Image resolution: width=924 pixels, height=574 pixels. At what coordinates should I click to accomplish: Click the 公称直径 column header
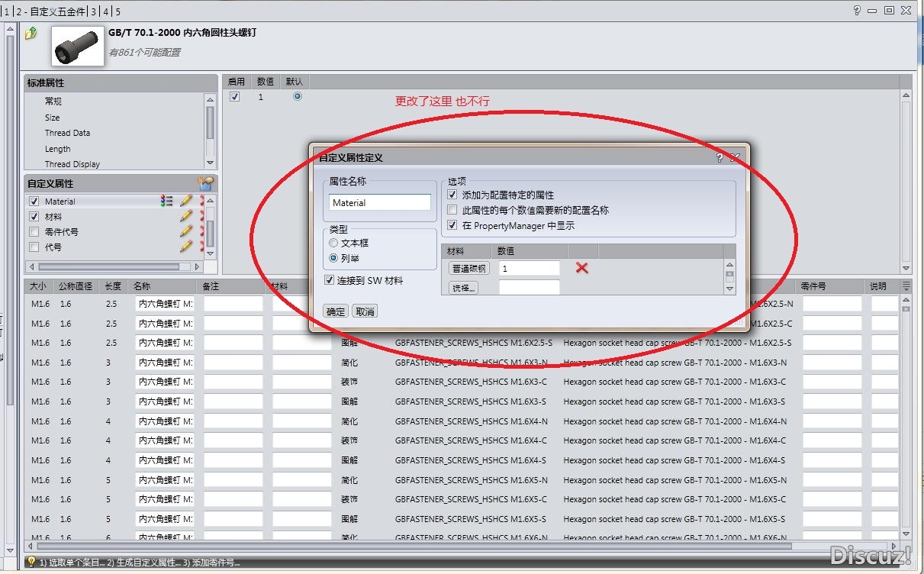(76, 286)
